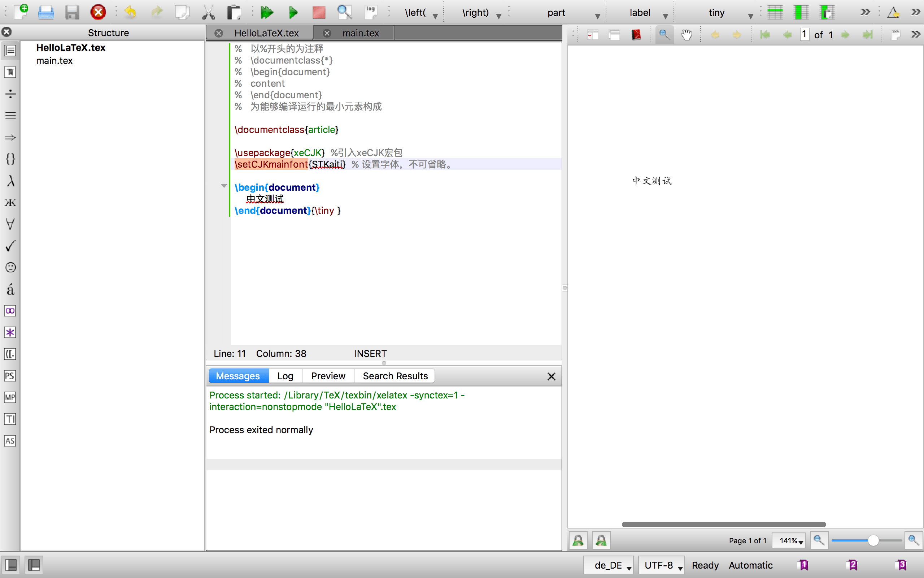924x578 pixels.
Task: Close the messages bottom panel
Action: [552, 376]
